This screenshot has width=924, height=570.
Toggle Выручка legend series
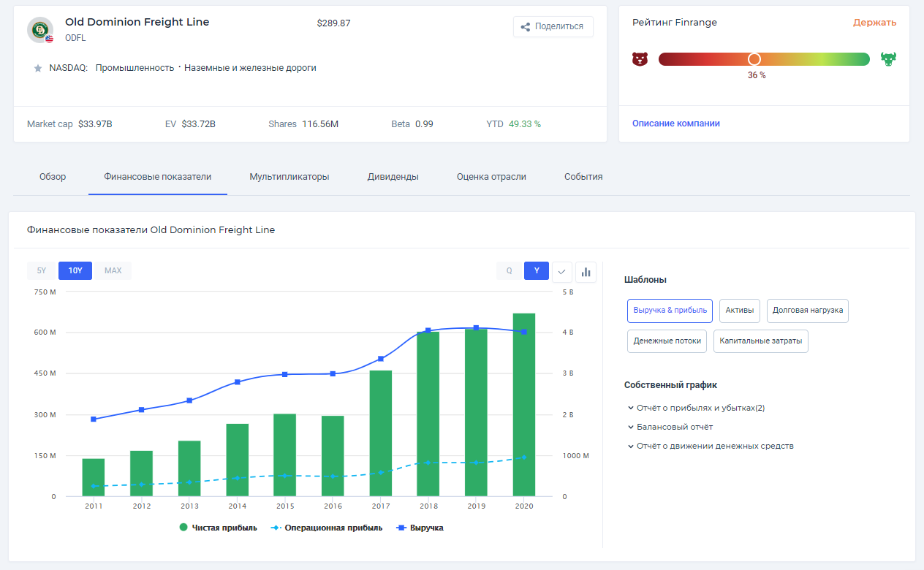tap(420, 528)
